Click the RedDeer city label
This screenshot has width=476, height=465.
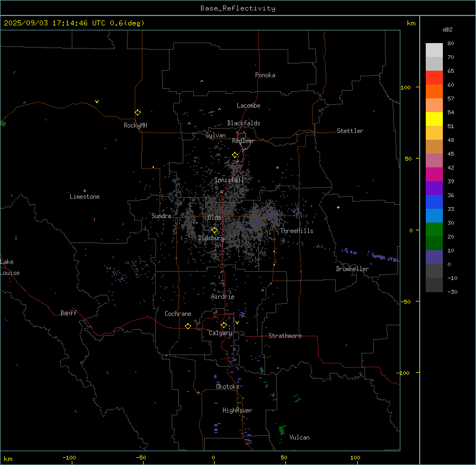[243, 141]
